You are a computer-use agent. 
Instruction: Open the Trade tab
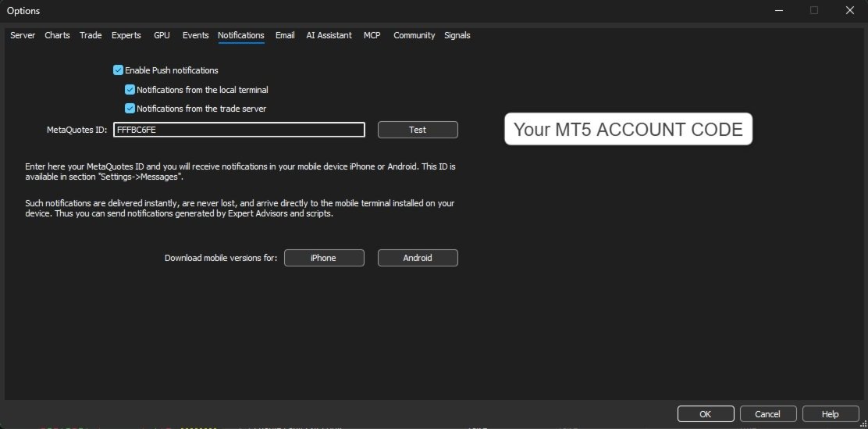tap(91, 35)
